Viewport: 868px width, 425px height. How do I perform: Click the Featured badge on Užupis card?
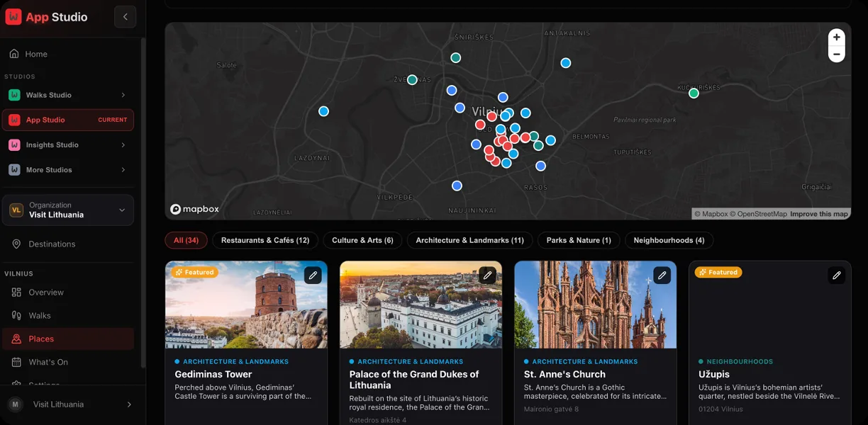[x=718, y=272]
